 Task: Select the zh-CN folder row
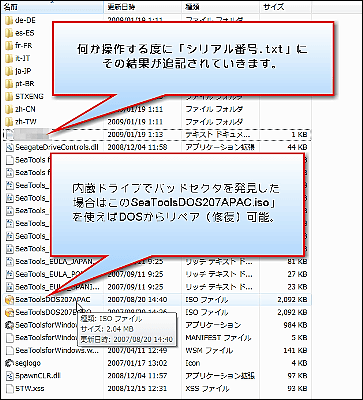click(156, 109)
